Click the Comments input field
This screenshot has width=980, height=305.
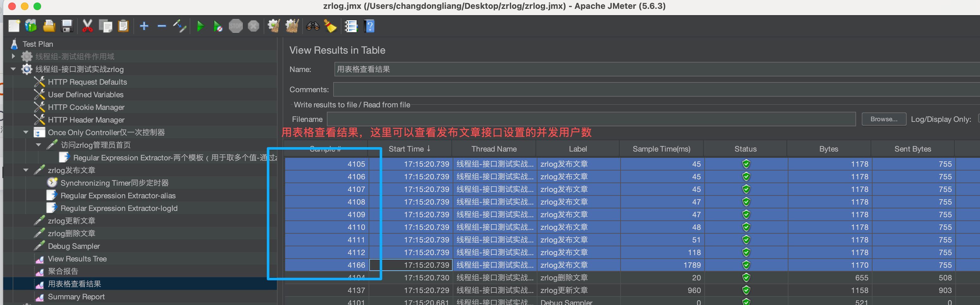coord(657,89)
